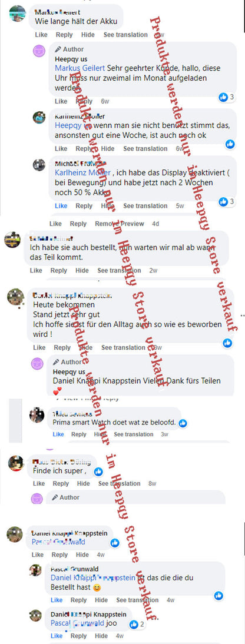The image size is (245, 644).
Task: Open the reactions count on the 50 % Akku comment
Action: (227, 201)
